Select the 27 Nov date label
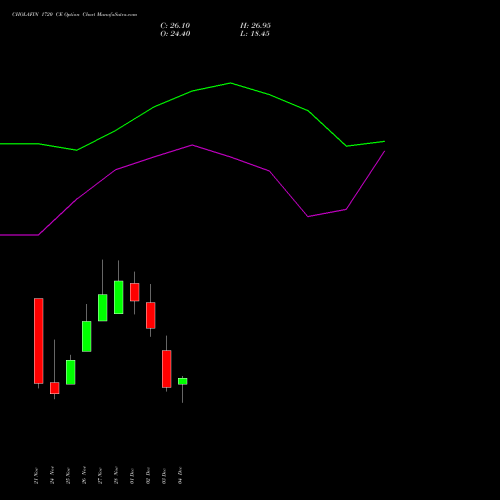Image resolution: width=500 pixels, height=500 pixels. 100,476
